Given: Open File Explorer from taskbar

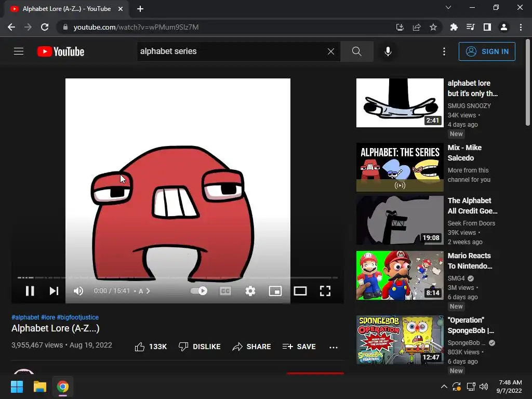Looking at the screenshot, I should point(39,387).
